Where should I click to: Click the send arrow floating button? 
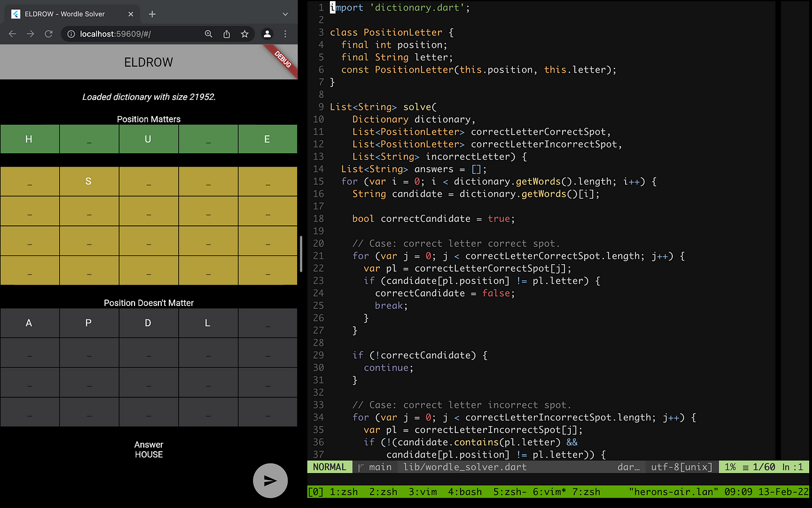[270, 481]
